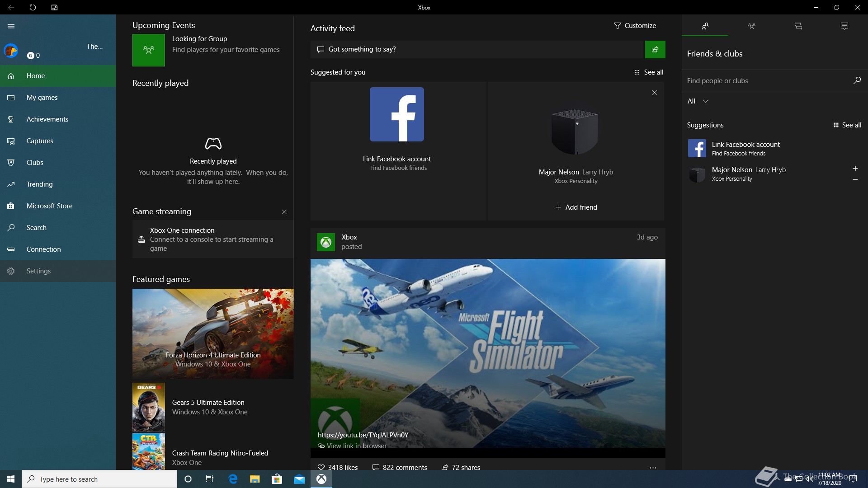Click the green share button

[655, 49]
